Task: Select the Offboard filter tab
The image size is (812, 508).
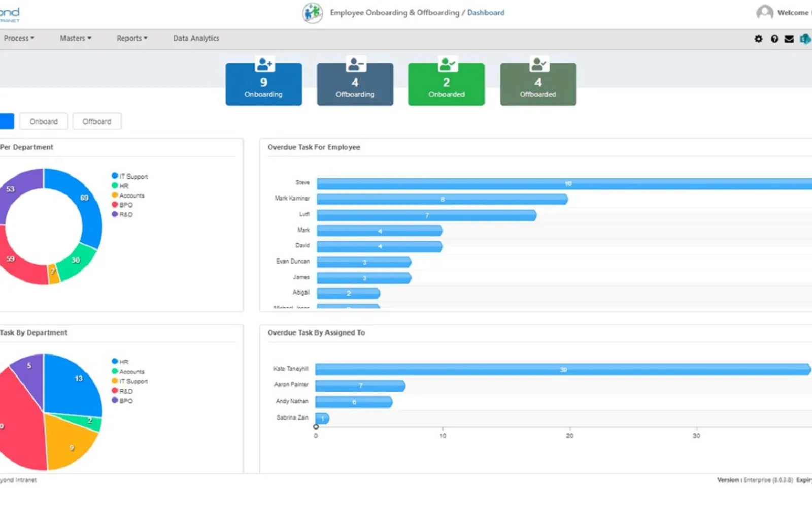Action: click(x=97, y=121)
